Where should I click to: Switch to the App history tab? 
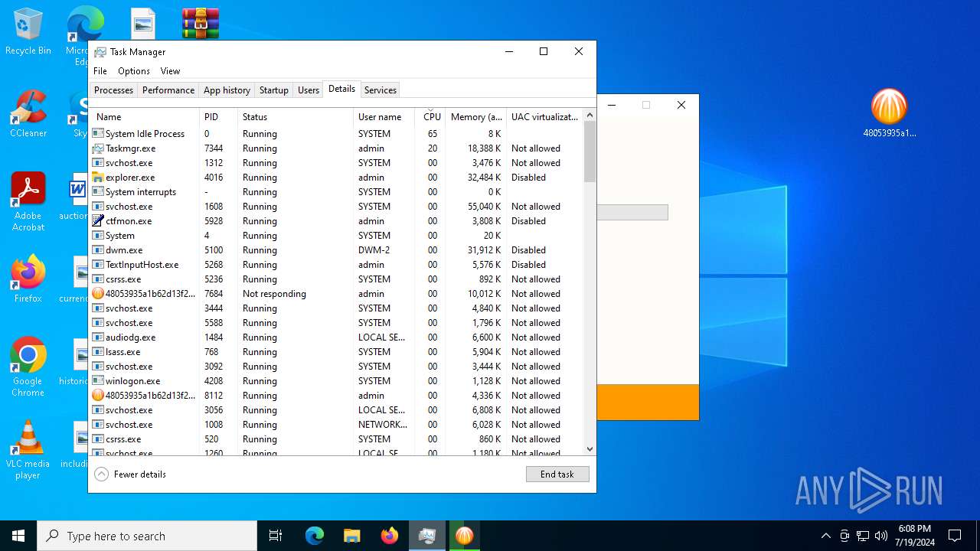point(227,90)
